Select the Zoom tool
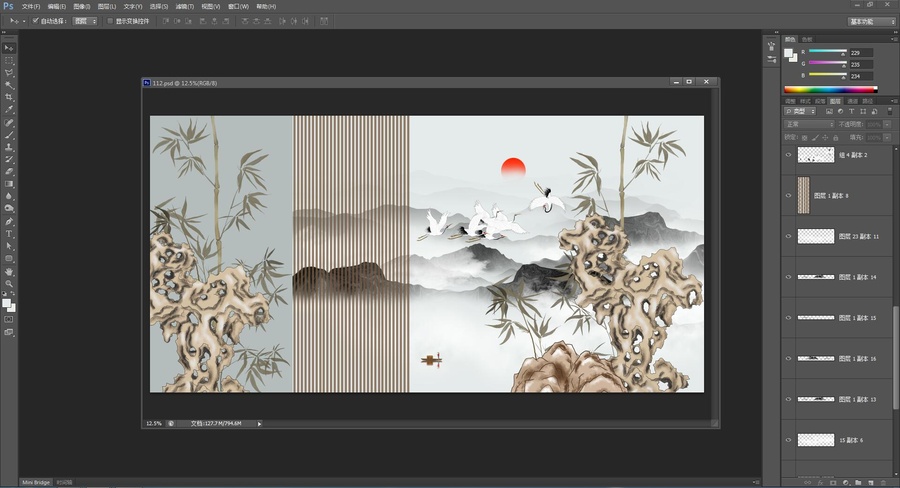This screenshot has height=488, width=900. click(9, 284)
